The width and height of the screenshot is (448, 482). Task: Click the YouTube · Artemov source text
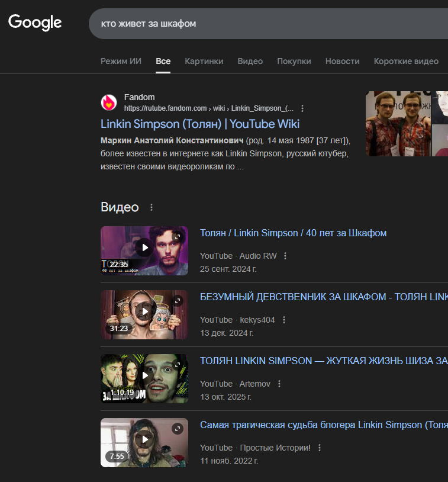pyautogui.click(x=235, y=384)
